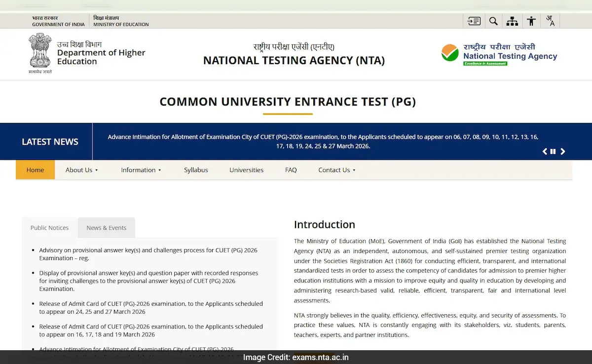Viewport: 592px width, 364px height.
Task: Click the Government of India emblem
Action: [40, 51]
